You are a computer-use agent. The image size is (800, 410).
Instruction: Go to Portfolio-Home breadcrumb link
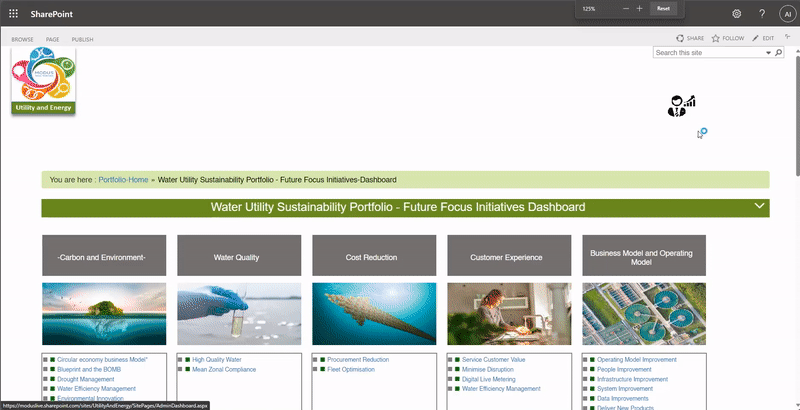[x=123, y=180]
